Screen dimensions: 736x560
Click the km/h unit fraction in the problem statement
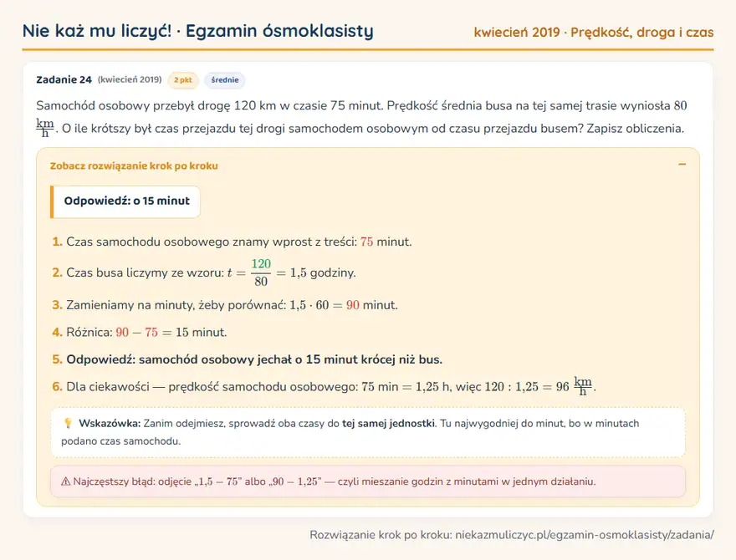point(45,127)
